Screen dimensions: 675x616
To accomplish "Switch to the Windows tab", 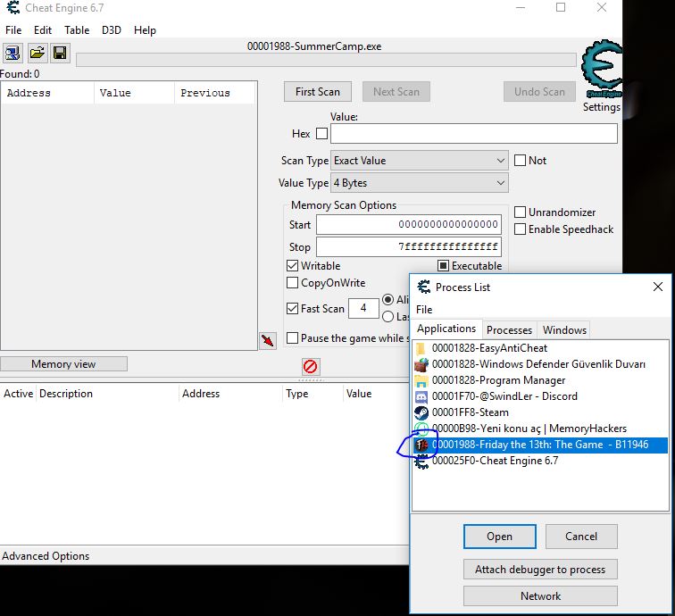I will (x=564, y=330).
